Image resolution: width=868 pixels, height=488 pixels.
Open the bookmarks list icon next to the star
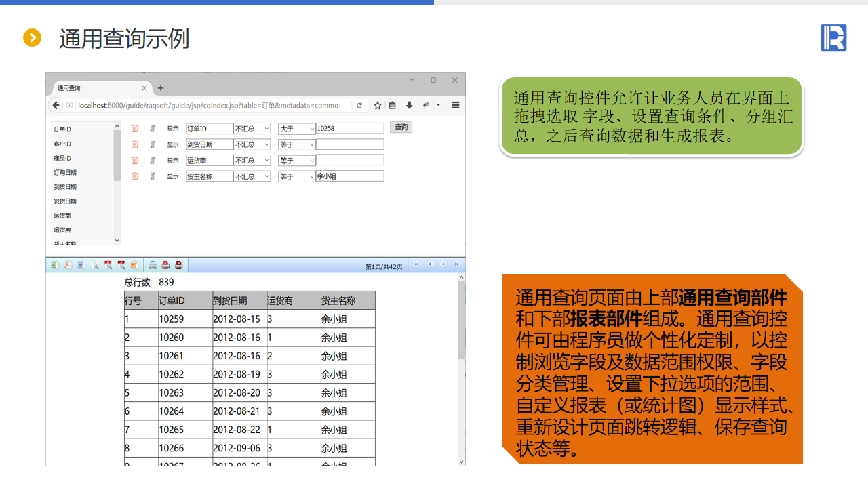[x=392, y=105]
